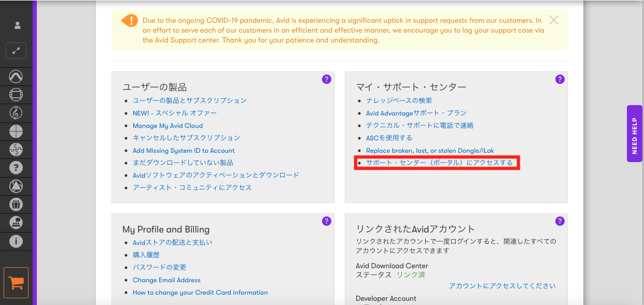The width and height of the screenshot is (644, 305).
Task: Open the NEED HELP side tab
Action: point(635,134)
